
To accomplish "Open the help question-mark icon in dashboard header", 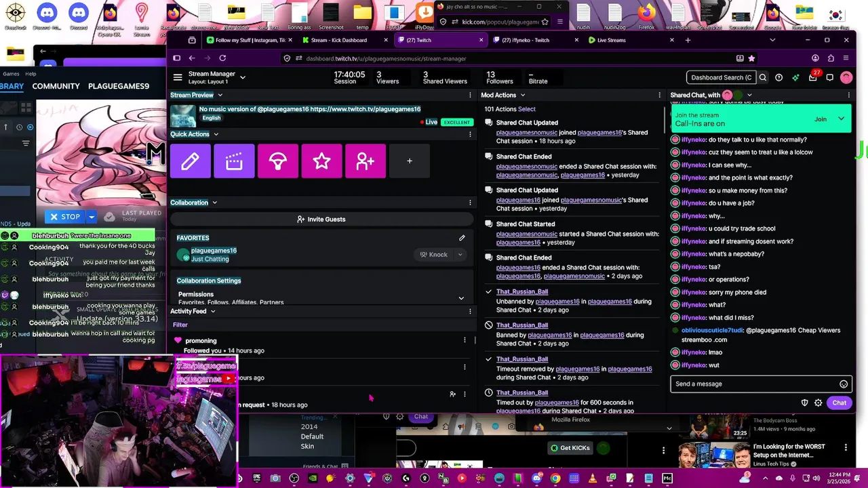I will pos(779,77).
